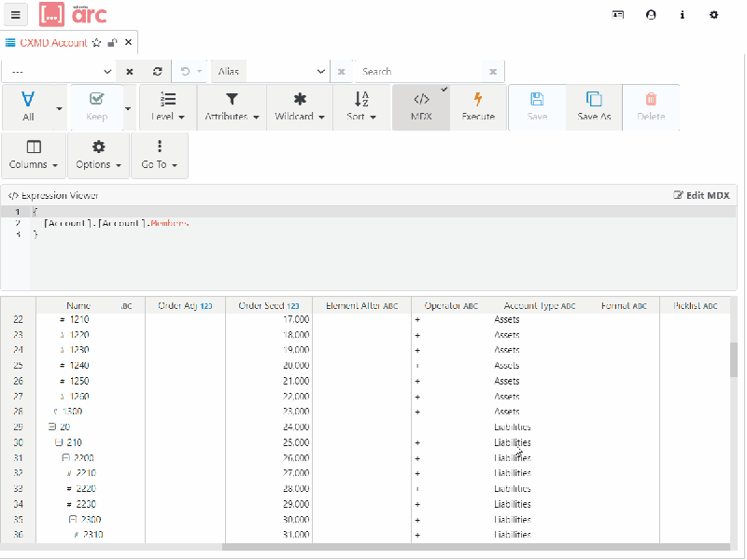Image resolution: width=747 pixels, height=560 pixels.
Task: Select element 1300 in the list
Action: coord(73,412)
